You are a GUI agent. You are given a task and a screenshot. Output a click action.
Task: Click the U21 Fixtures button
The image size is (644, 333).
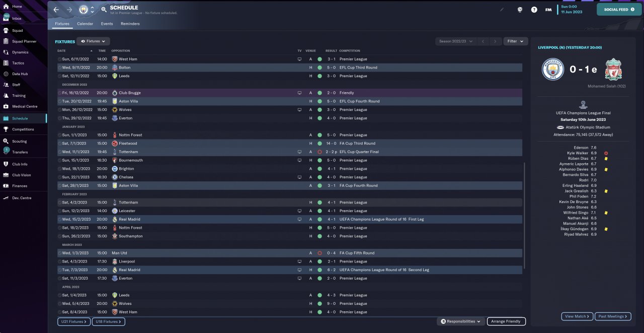pos(73,321)
